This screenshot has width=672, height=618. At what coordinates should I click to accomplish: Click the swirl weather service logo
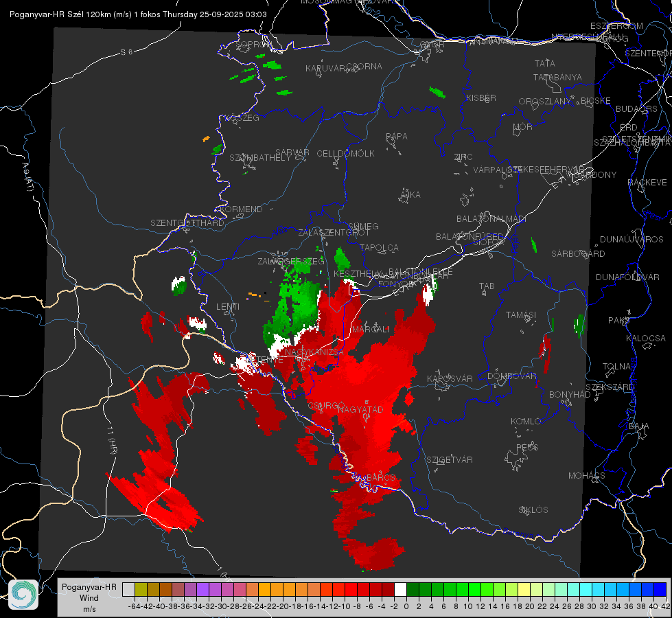click(x=23, y=595)
